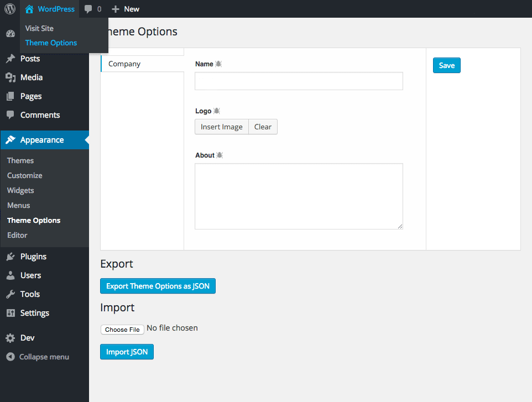Select the Company tab
This screenshot has width=532, height=402.
(x=142, y=64)
